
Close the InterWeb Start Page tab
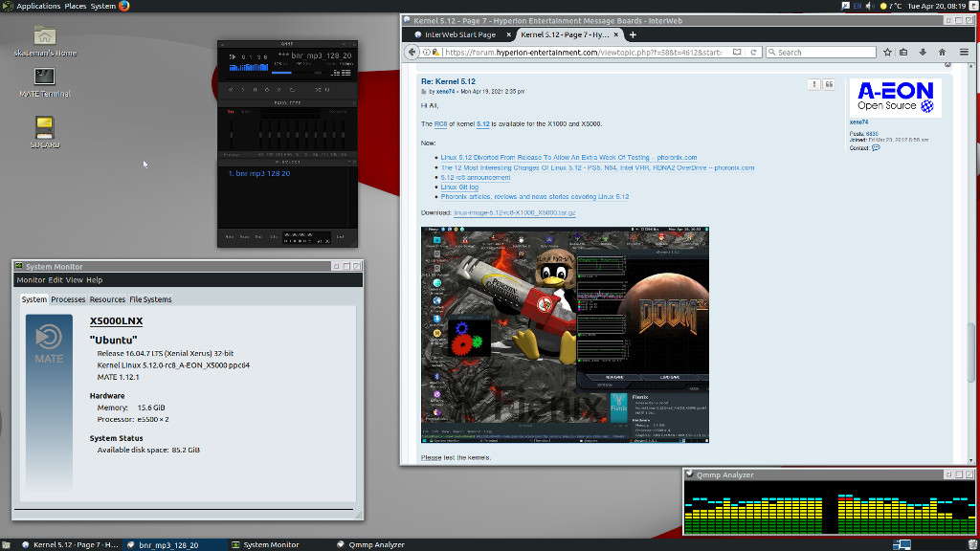[508, 35]
